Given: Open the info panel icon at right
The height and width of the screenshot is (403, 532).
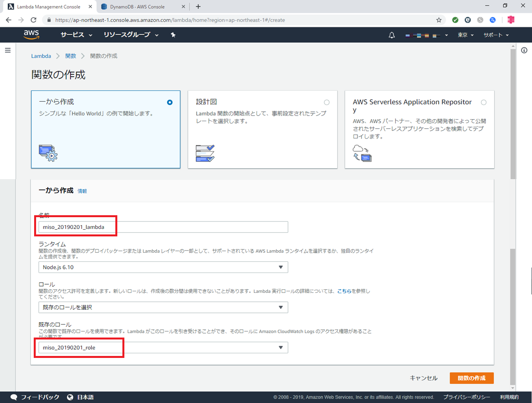Looking at the screenshot, I should click(524, 50).
